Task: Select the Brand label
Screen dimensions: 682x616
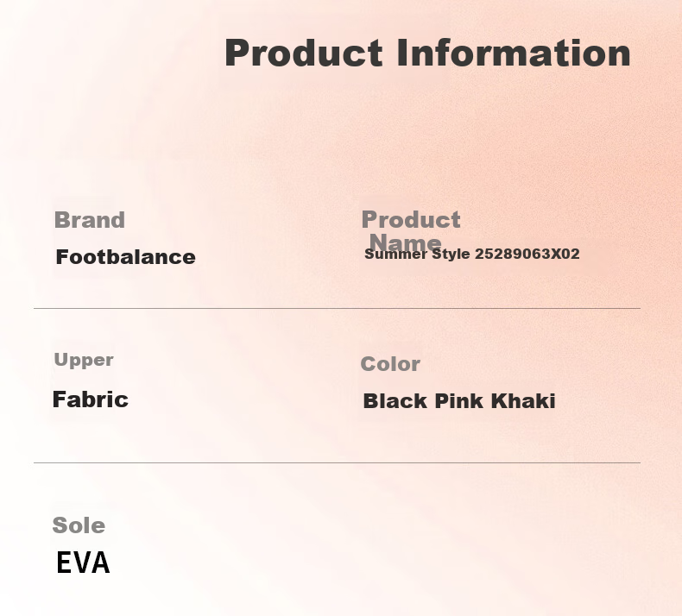Action: [x=90, y=219]
